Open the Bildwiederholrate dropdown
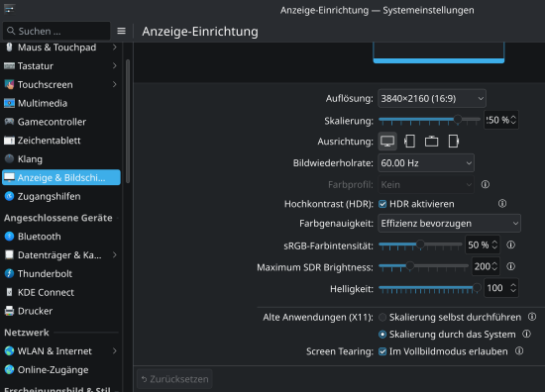Screen dimensions: 545x392 point(426,163)
